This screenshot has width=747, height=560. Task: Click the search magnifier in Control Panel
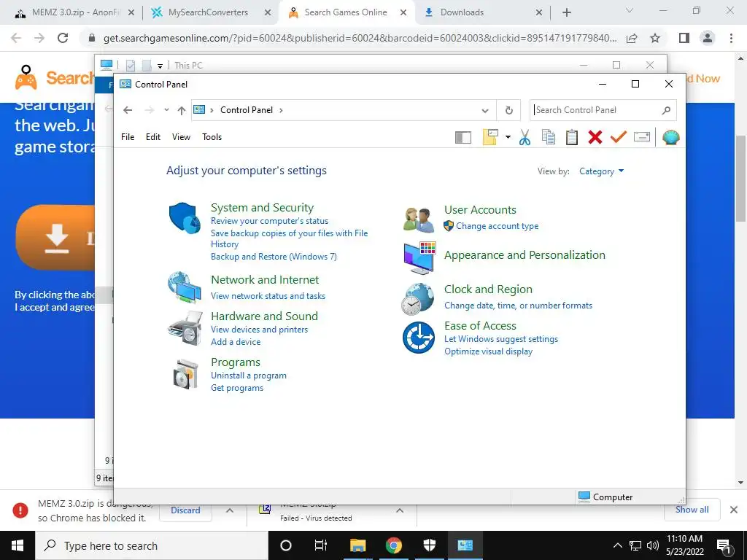pyautogui.click(x=666, y=111)
